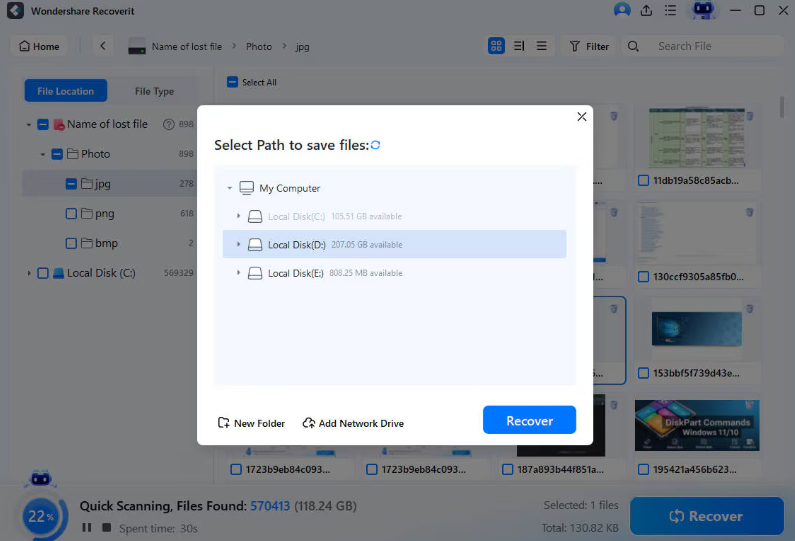Click the Home button
The width and height of the screenshot is (795, 541).
point(39,46)
